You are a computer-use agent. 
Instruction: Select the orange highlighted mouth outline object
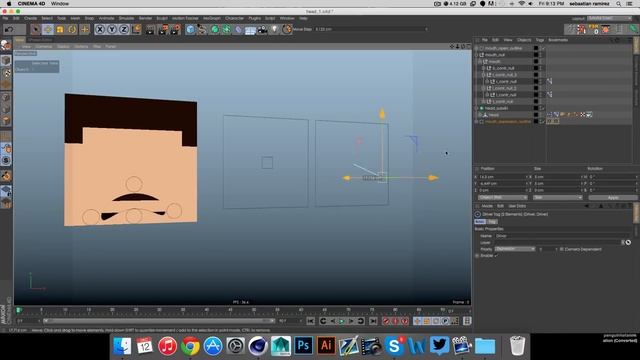coord(508,122)
